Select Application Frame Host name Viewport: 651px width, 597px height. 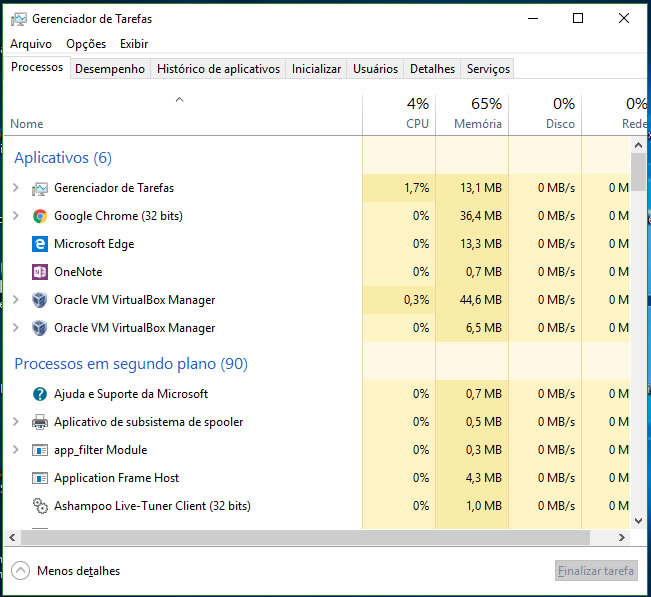coord(116,478)
